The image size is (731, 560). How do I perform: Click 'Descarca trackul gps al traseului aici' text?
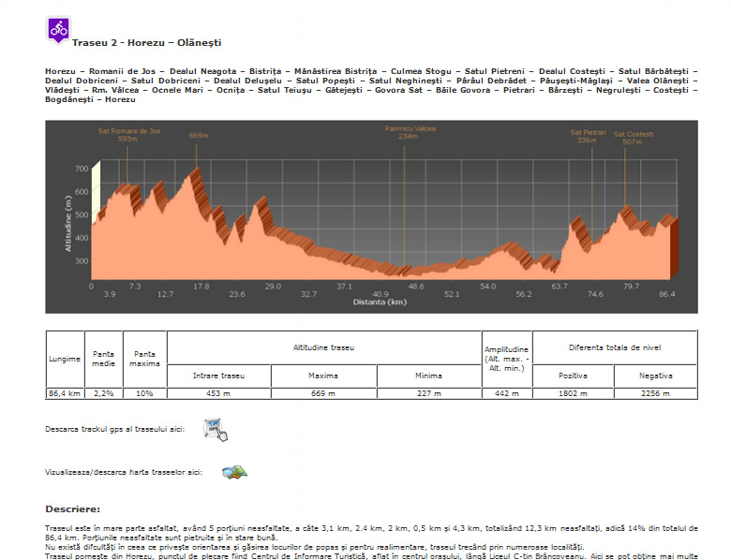click(114, 430)
